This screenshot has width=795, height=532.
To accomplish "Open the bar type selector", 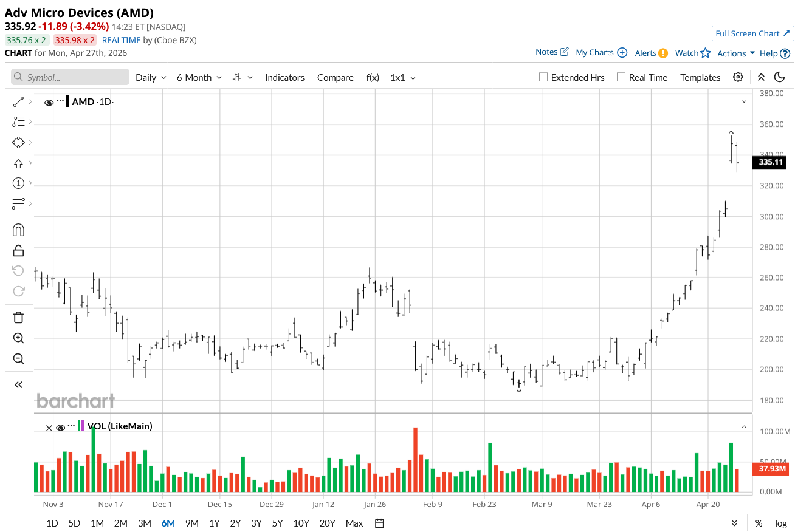I will click(243, 77).
